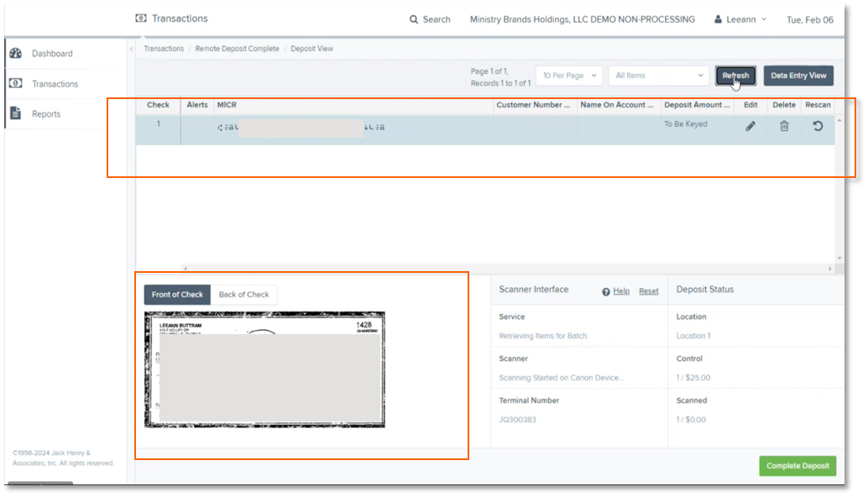Viewport: 868px width, 497px height.
Task: Switch to Data Entry View
Action: click(798, 76)
